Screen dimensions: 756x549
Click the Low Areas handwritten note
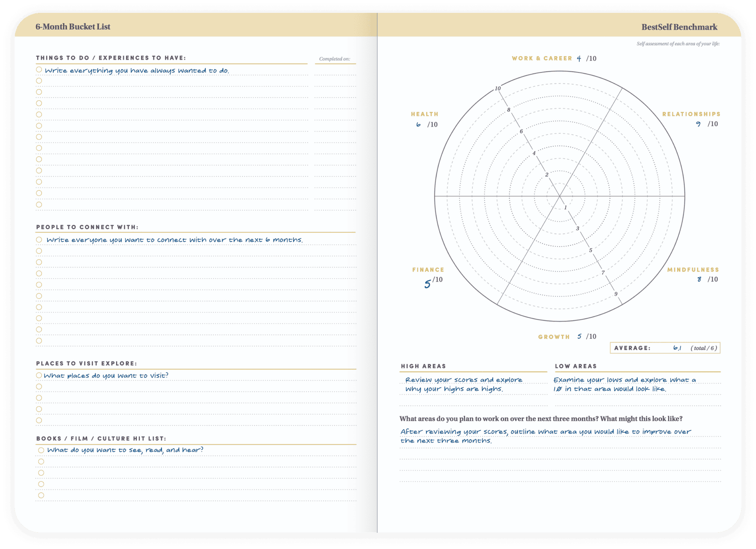(x=624, y=384)
